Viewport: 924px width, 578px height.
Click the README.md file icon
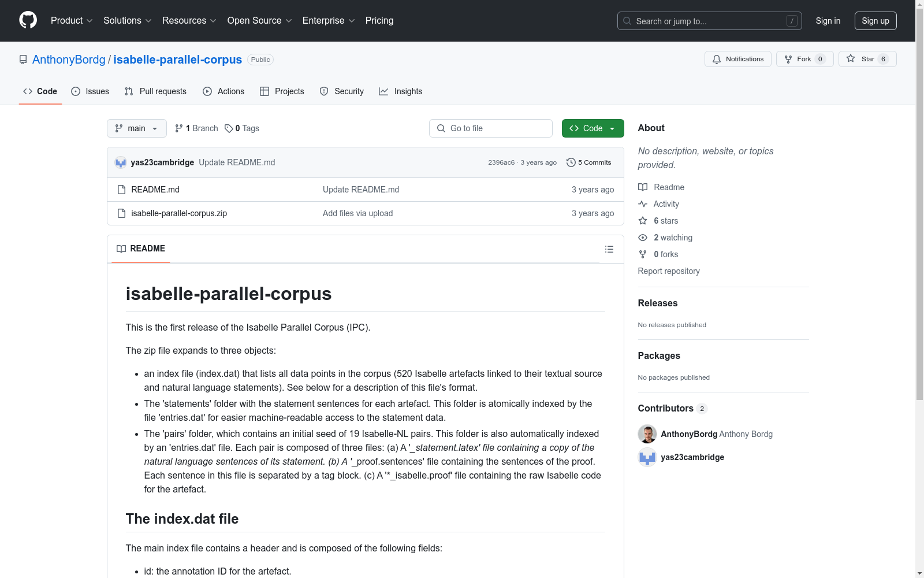coord(121,190)
